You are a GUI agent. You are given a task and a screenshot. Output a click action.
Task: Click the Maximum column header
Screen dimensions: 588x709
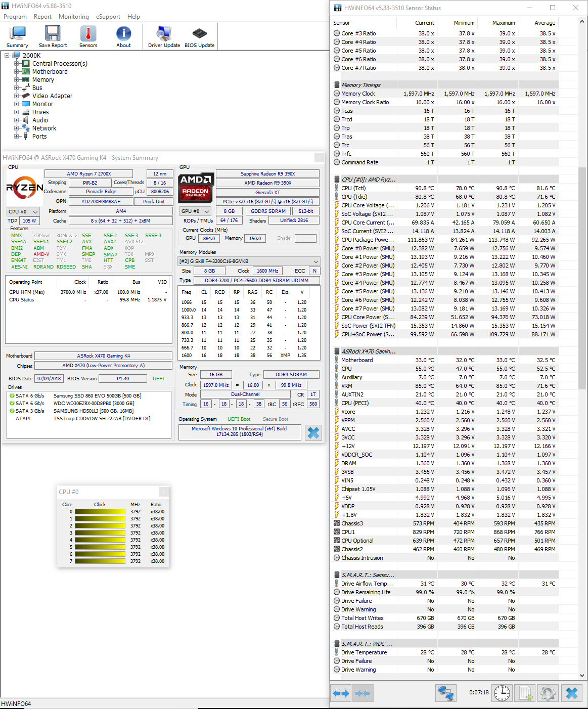point(497,23)
